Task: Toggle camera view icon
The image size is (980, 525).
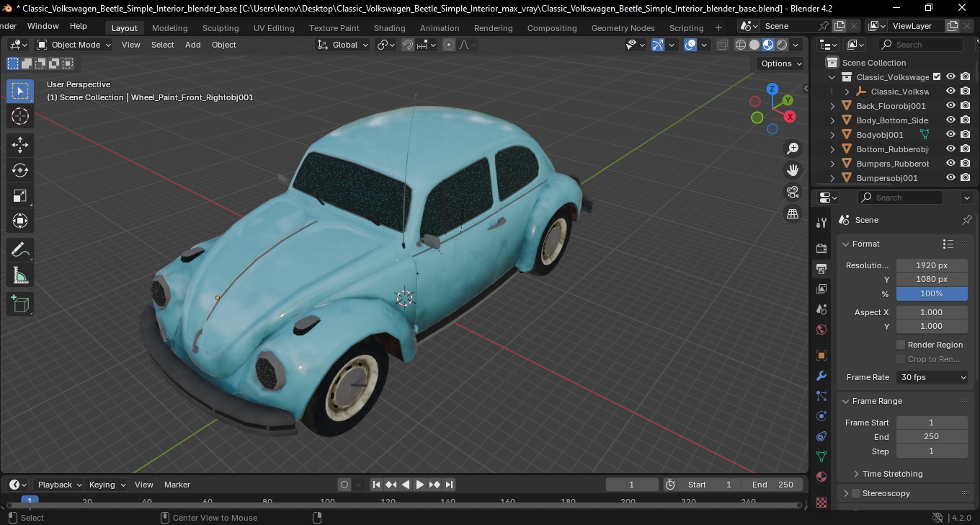Action: [793, 192]
